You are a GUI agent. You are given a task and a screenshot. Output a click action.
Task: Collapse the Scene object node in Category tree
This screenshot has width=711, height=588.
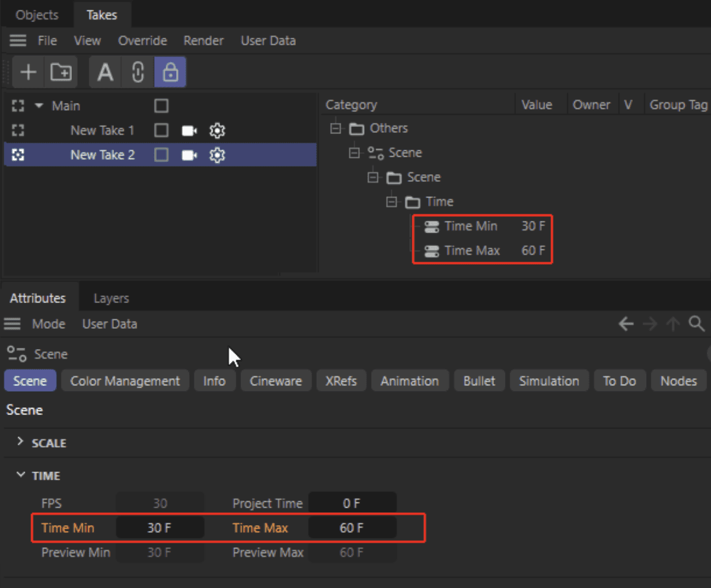click(x=354, y=153)
